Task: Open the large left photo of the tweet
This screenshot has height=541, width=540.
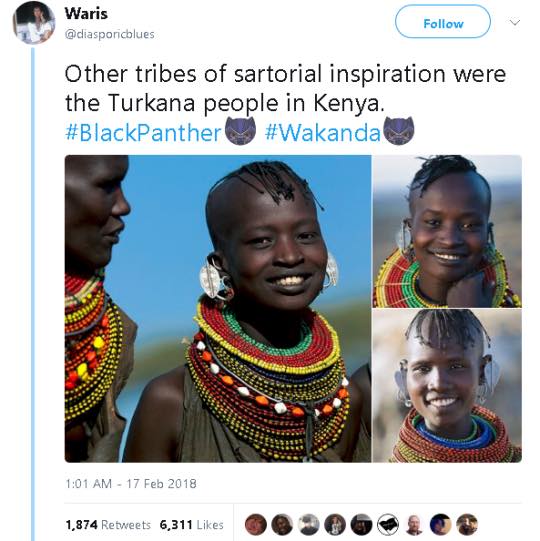Action: point(218,309)
